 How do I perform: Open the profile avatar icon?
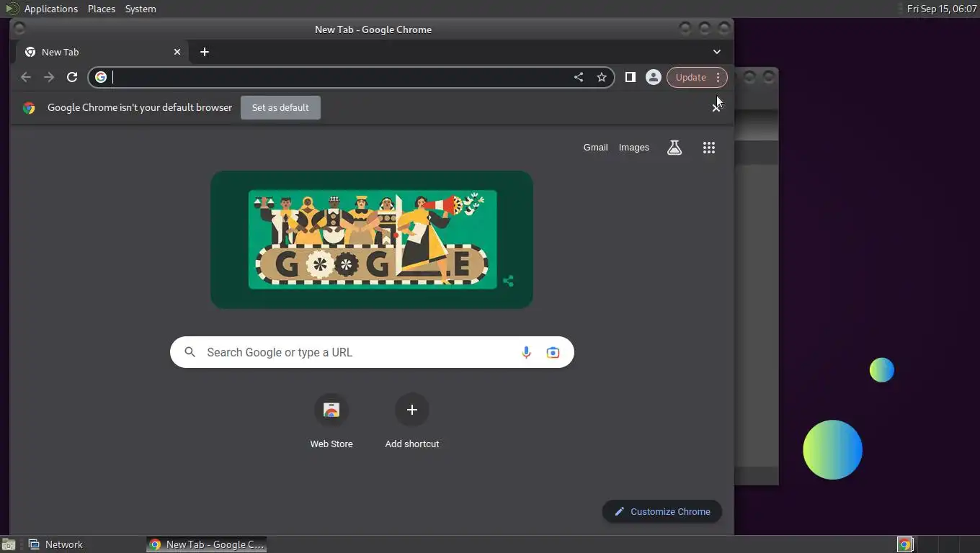click(x=654, y=77)
